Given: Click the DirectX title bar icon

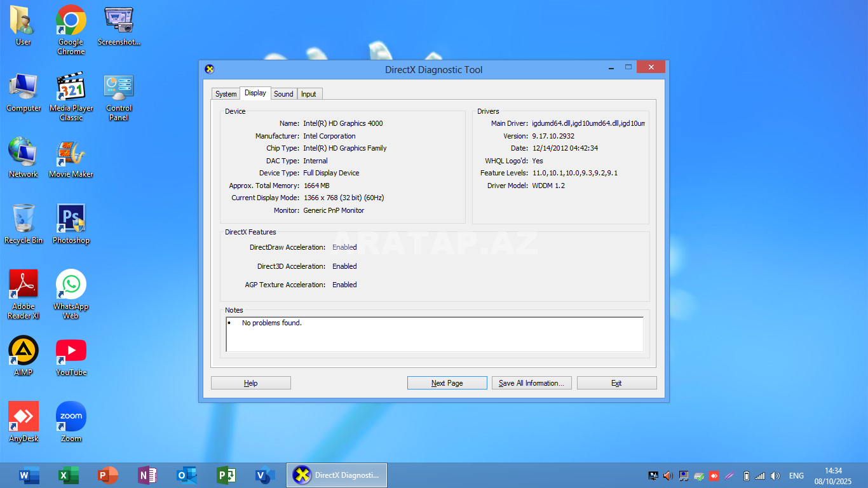Looking at the screenshot, I should 210,69.
